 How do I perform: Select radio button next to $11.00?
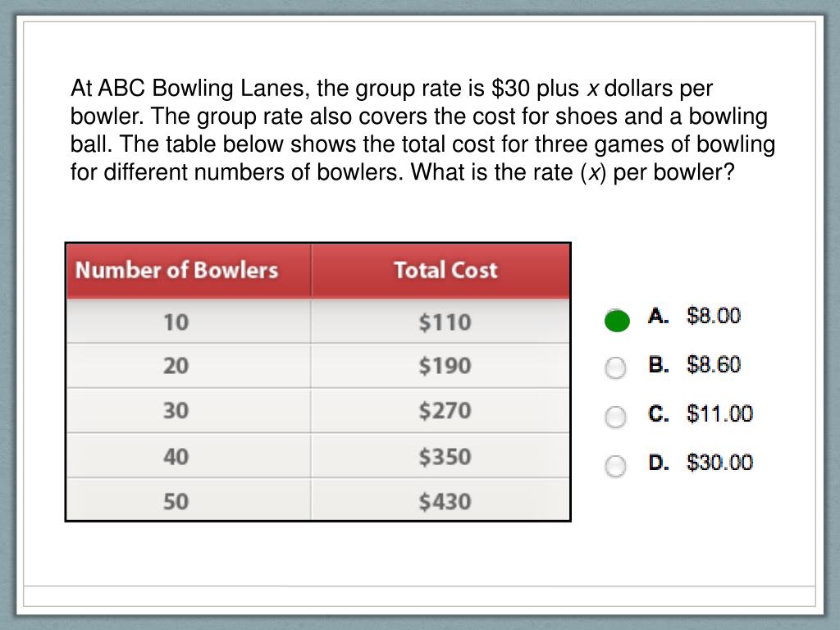tap(615, 417)
